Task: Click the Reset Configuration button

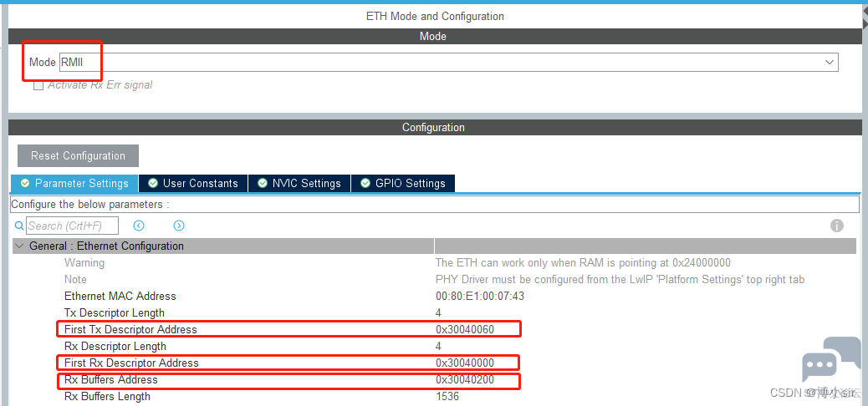Action: 78,155
